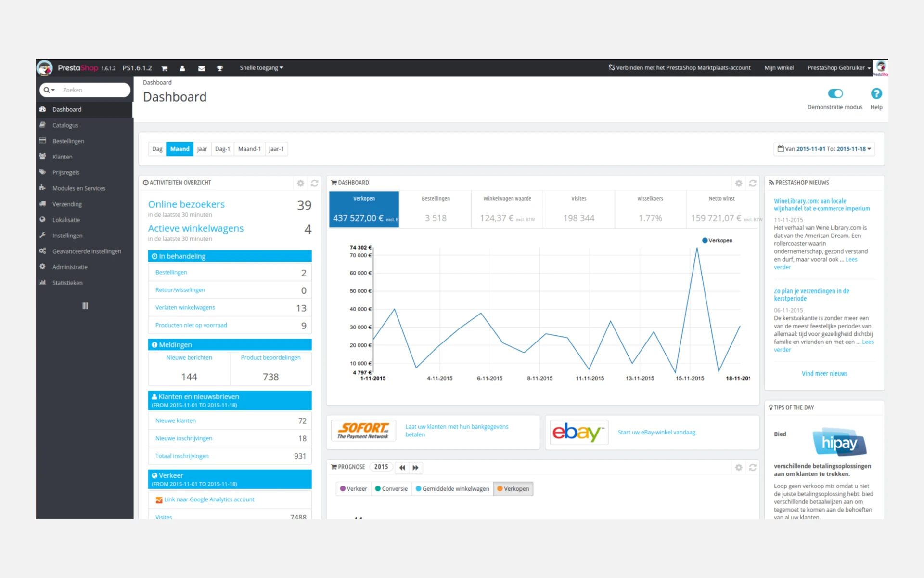Expand the Snelle toegang dropdown
The image size is (924, 578).
click(261, 68)
